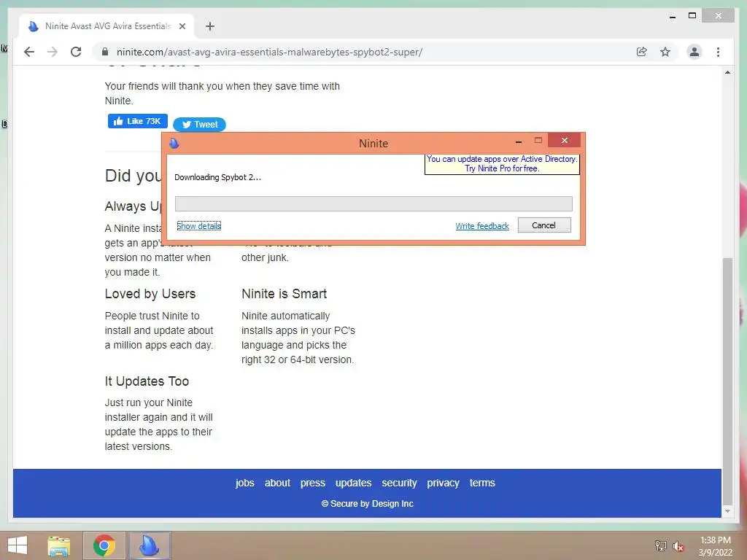Viewport: 747px width, 560px height.
Task: Click the Loved by Users heading
Action: (x=150, y=294)
